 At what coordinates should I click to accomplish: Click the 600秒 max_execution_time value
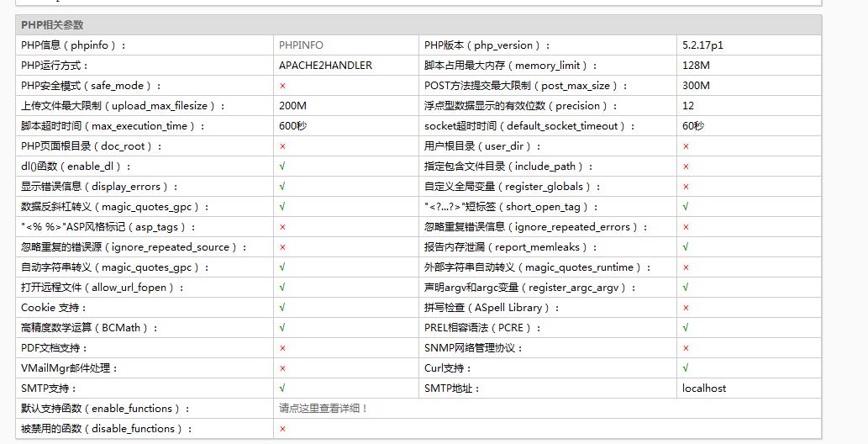[x=293, y=126]
